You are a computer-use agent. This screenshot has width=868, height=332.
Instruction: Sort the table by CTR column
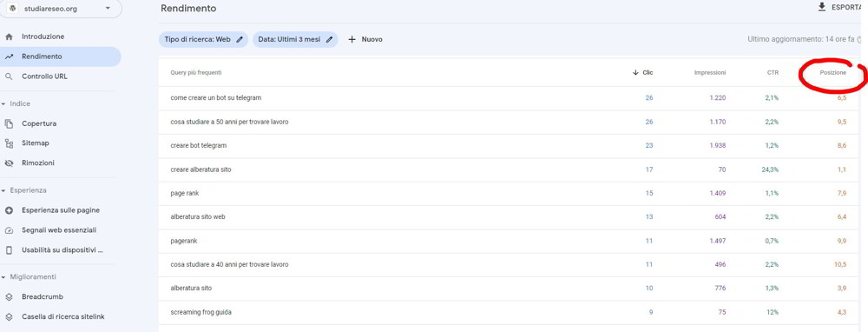pos(773,73)
